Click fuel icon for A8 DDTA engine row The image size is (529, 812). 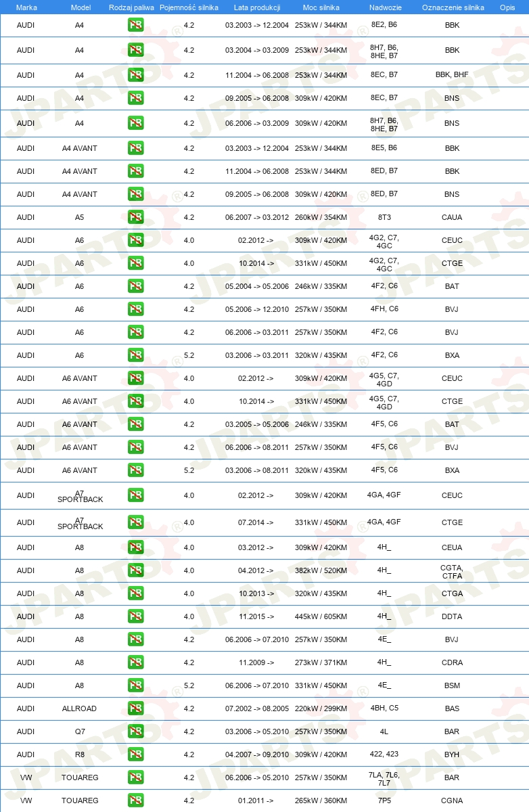136,616
